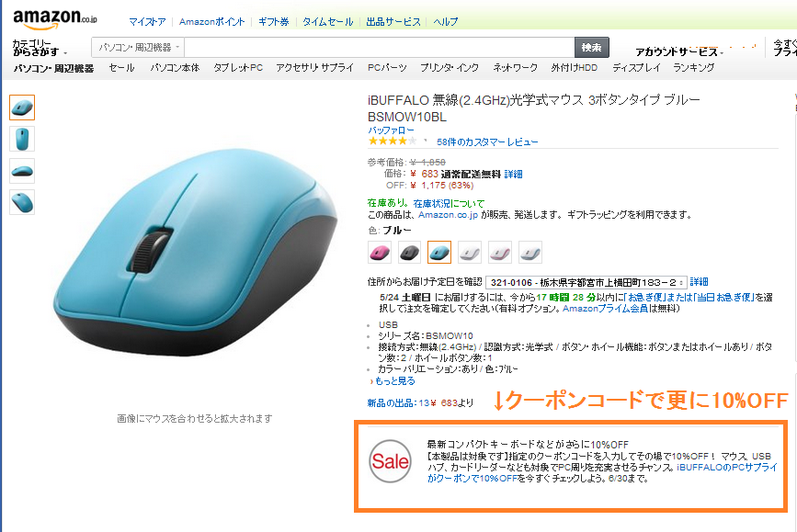Open the ランキング category tab
The height and width of the screenshot is (532, 797).
693,68
